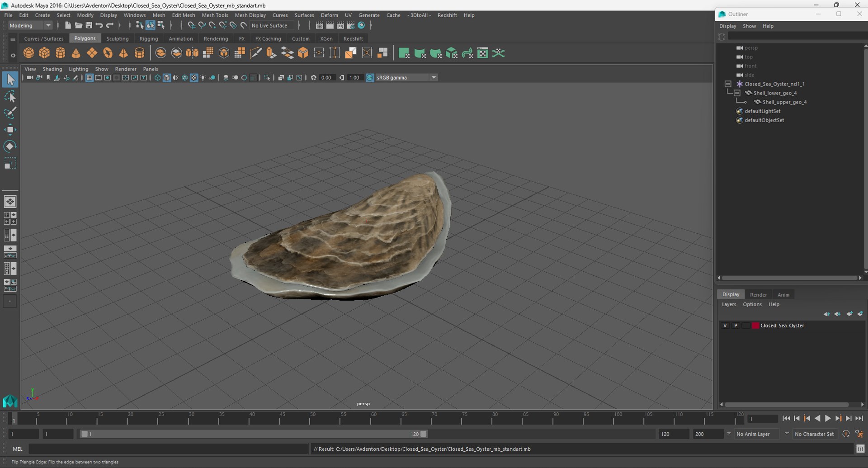Click the Render current frame icon
Screen dimensions: 868x468
[x=330, y=25]
